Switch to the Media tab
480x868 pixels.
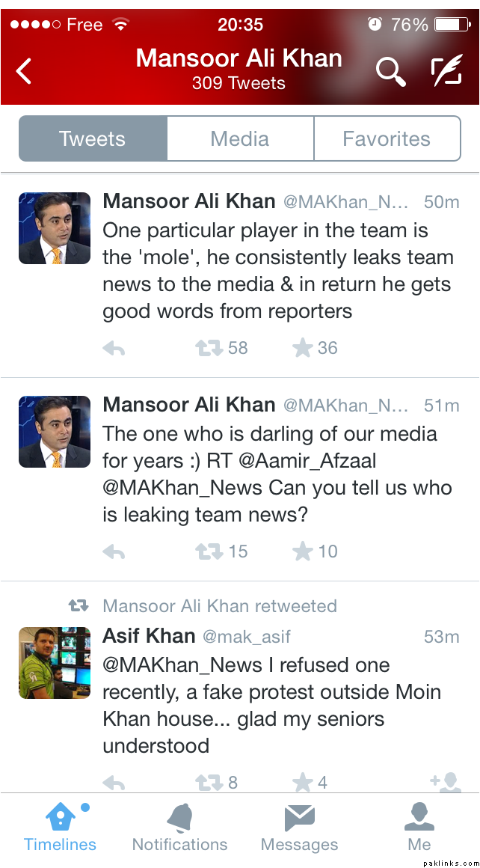tap(240, 138)
